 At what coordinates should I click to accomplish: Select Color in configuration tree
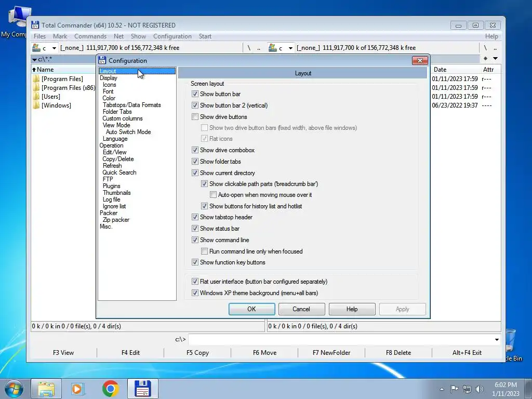click(109, 98)
